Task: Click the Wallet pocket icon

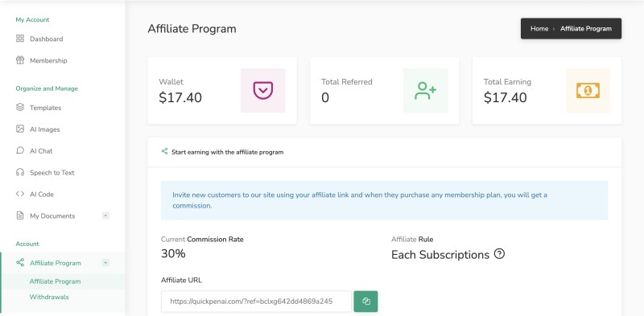Action: 263,90
